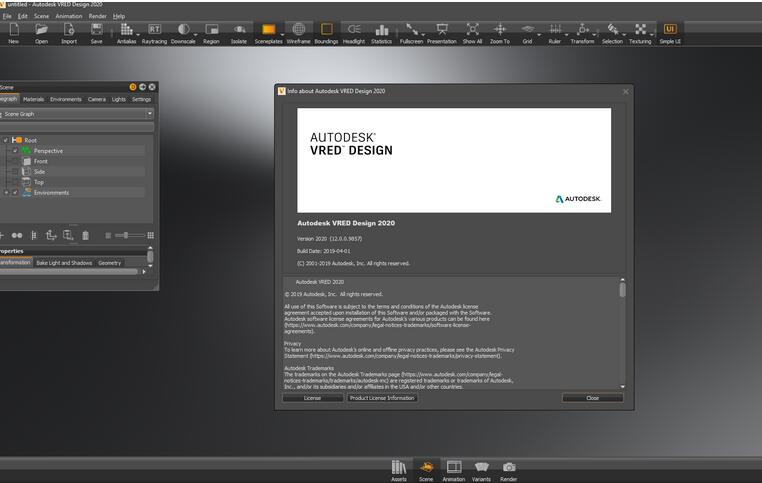
Task: Save the scene with the Save icon
Action: pyautogui.click(x=97, y=30)
